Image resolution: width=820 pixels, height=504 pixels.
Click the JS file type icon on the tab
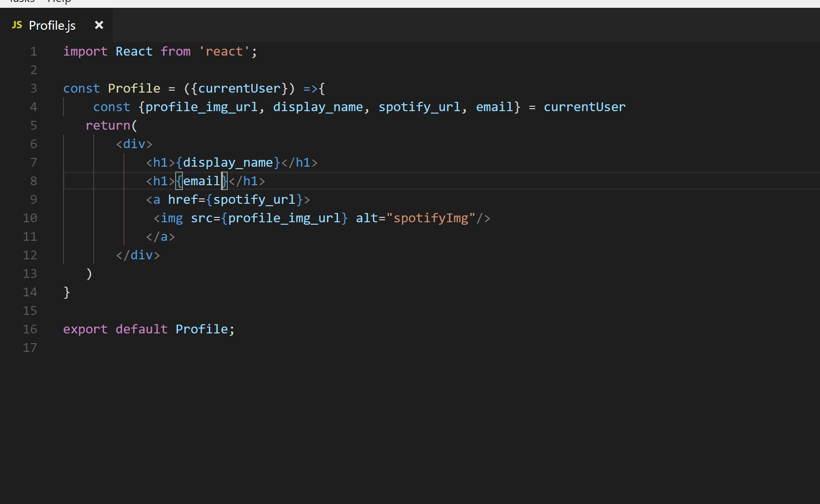coord(17,25)
